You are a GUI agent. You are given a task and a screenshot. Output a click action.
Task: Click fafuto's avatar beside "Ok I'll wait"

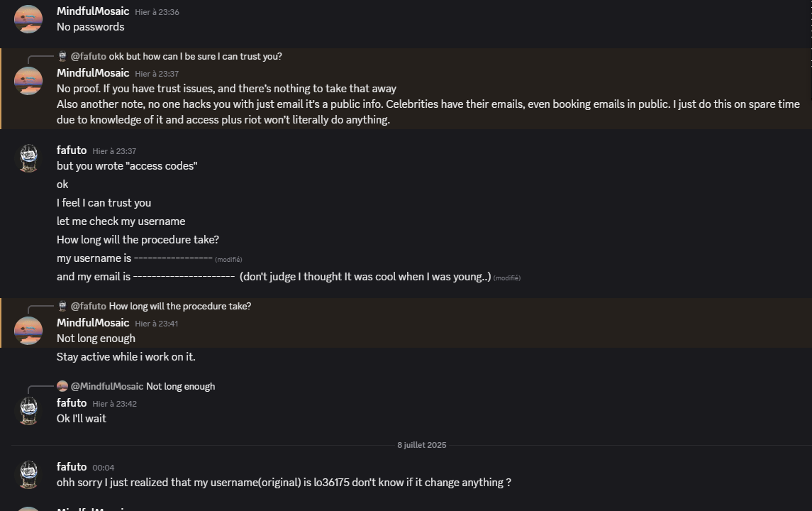28,411
